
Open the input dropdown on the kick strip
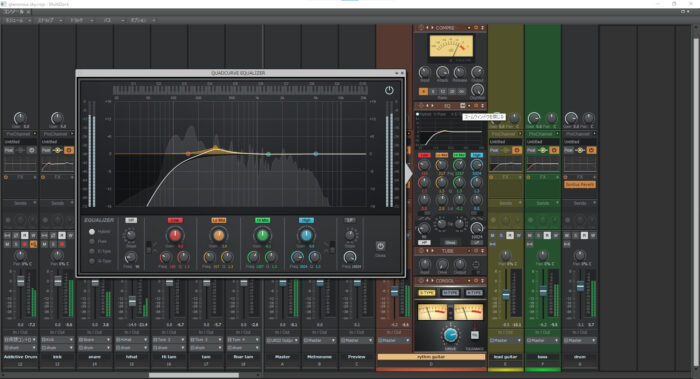[x=57, y=340]
